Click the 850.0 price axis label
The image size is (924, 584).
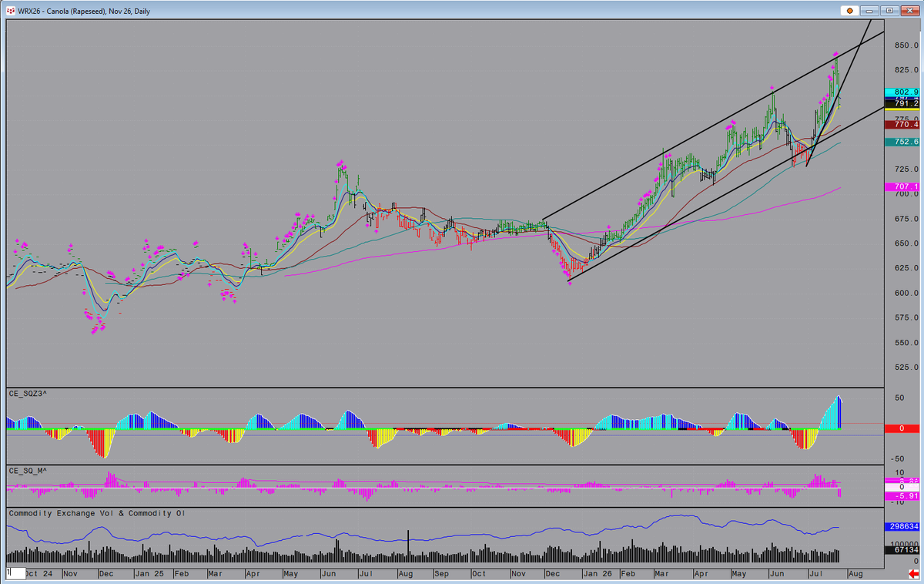(906, 45)
